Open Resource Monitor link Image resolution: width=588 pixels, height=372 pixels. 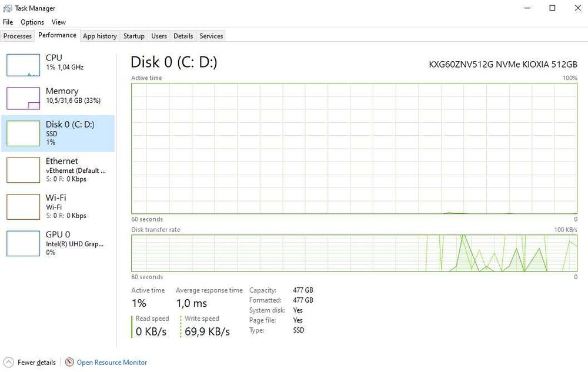[x=112, y=363]
